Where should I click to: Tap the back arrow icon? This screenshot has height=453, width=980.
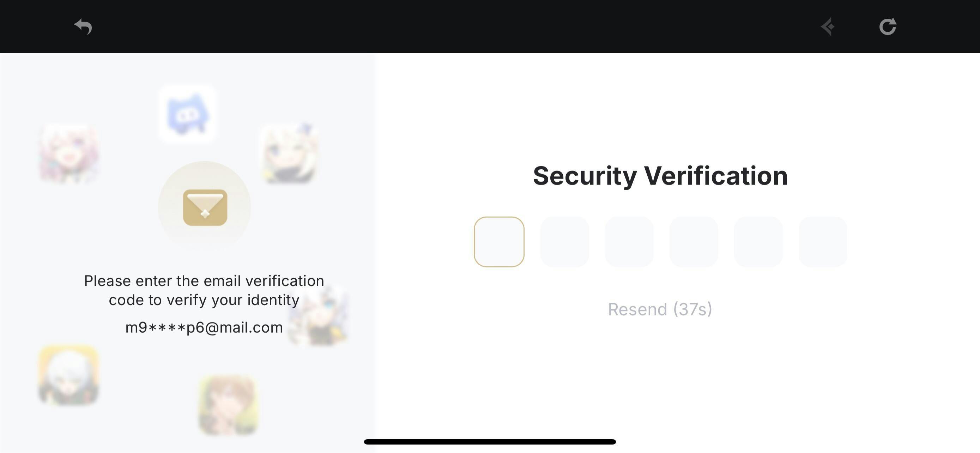(83, 26)
